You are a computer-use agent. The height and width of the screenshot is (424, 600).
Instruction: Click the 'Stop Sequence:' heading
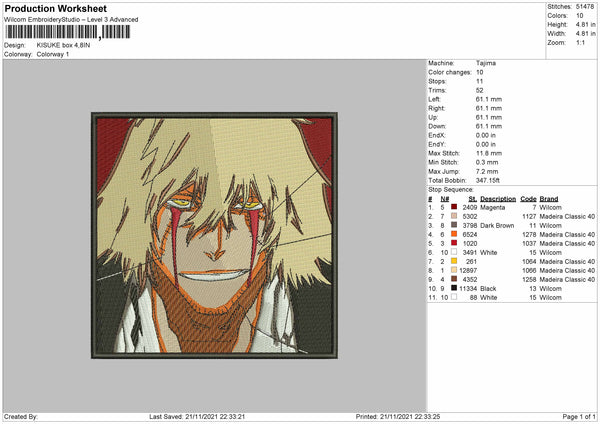pos(451,189)
